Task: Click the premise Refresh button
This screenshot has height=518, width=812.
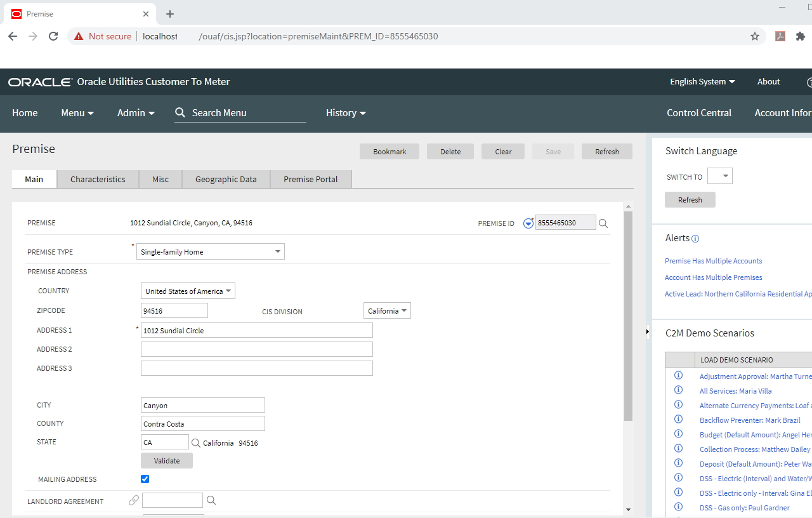Action: coord(607,152)
